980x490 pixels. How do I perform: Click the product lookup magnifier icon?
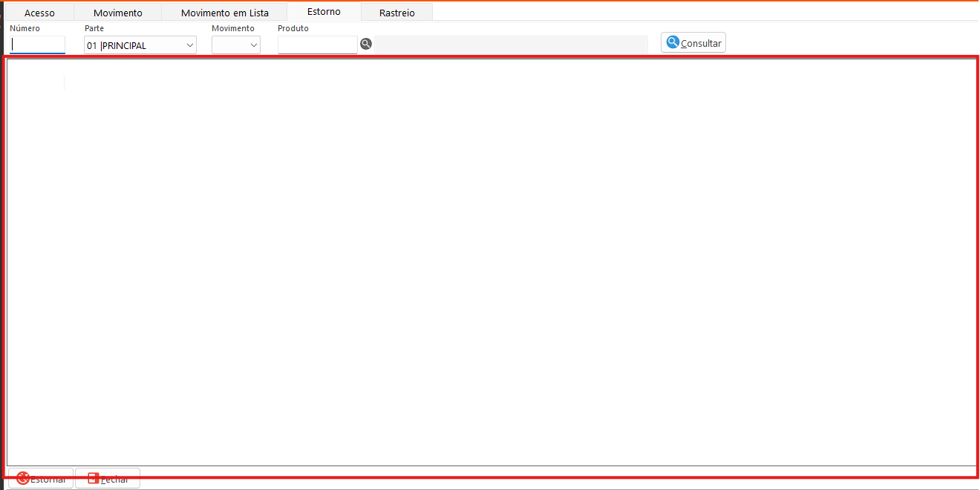tap(365, 45)
